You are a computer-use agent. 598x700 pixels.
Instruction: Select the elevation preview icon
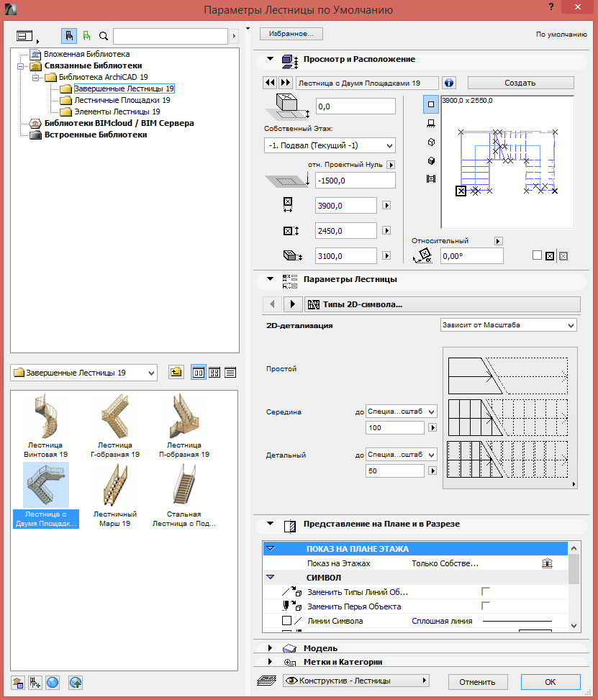(431, 123)
